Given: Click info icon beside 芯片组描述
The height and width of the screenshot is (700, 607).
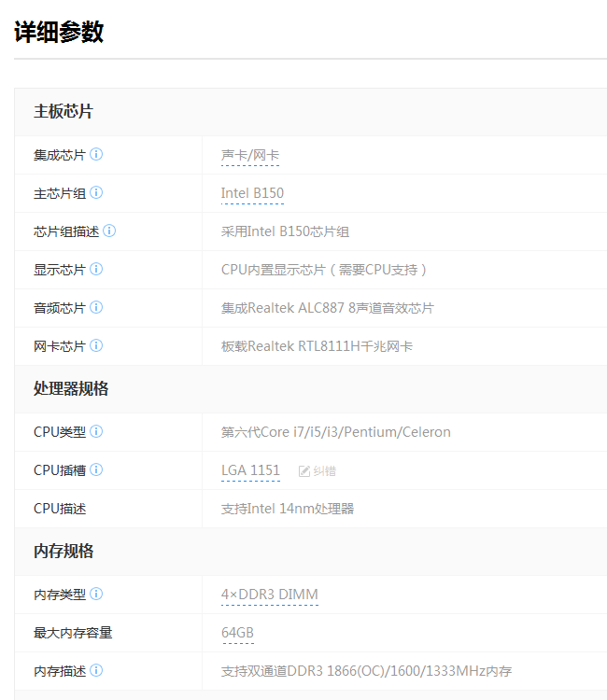Looking at the screenshot, I should point(109,231).
